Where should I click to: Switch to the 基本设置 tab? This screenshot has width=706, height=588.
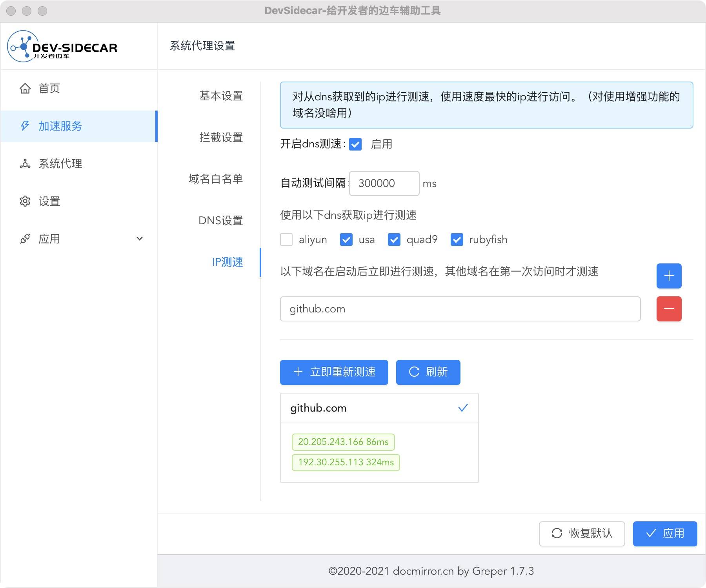221,96
